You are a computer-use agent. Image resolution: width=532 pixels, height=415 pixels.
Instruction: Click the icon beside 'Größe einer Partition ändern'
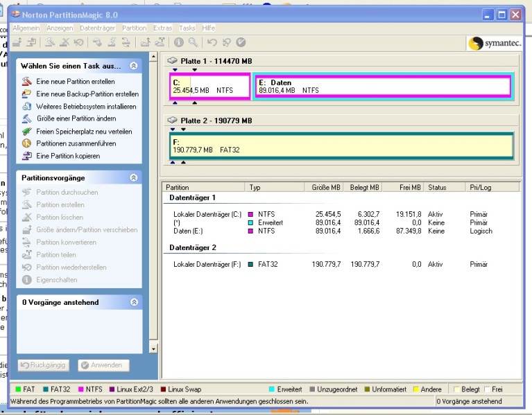click(x=27, y=118)
